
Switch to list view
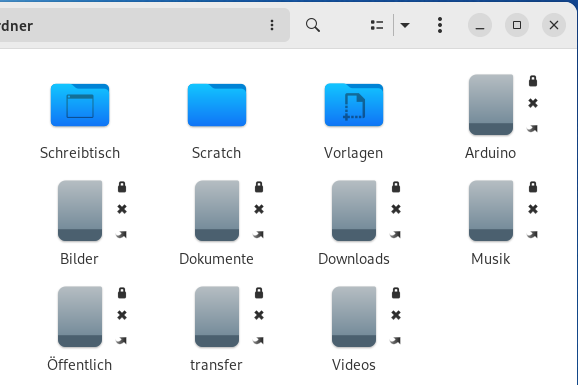point(377,25)
